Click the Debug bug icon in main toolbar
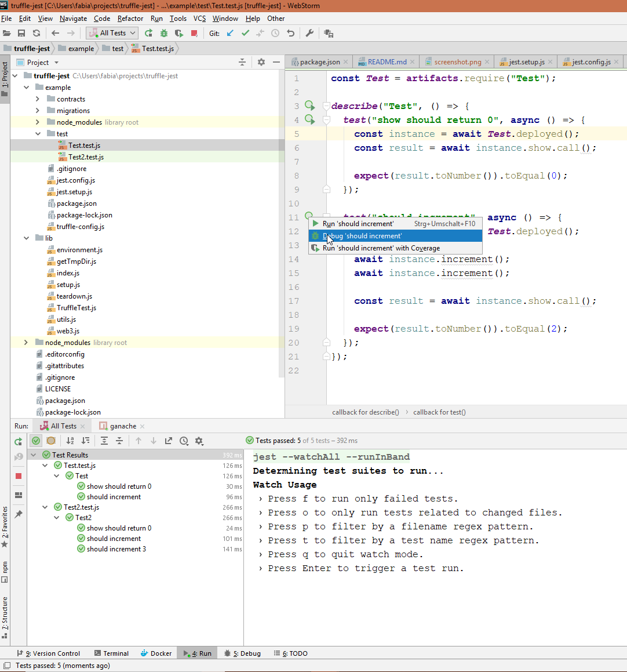 click(164, 33)
